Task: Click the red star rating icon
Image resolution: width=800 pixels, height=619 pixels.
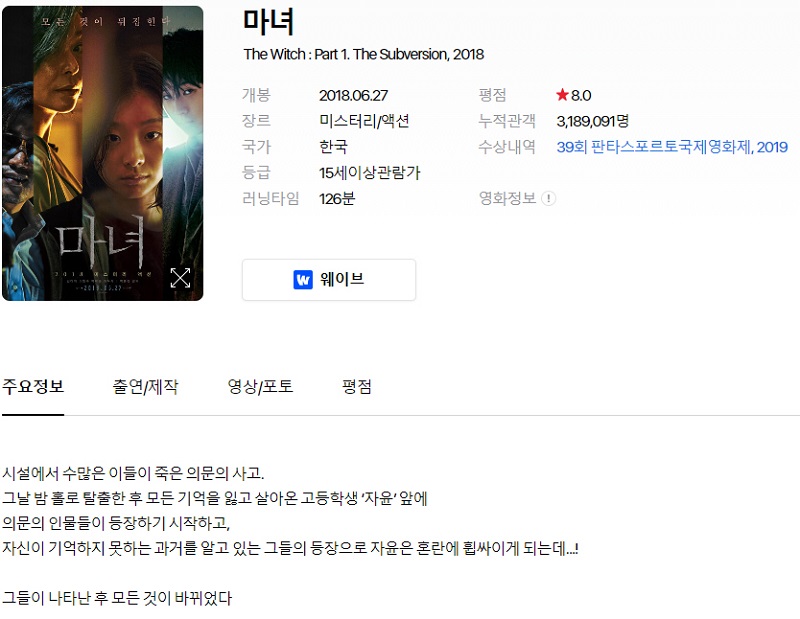Action: point(562,95)
